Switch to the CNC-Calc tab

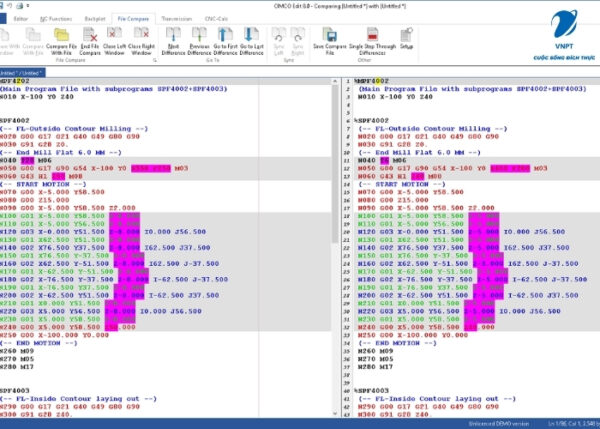click(216, 19)
